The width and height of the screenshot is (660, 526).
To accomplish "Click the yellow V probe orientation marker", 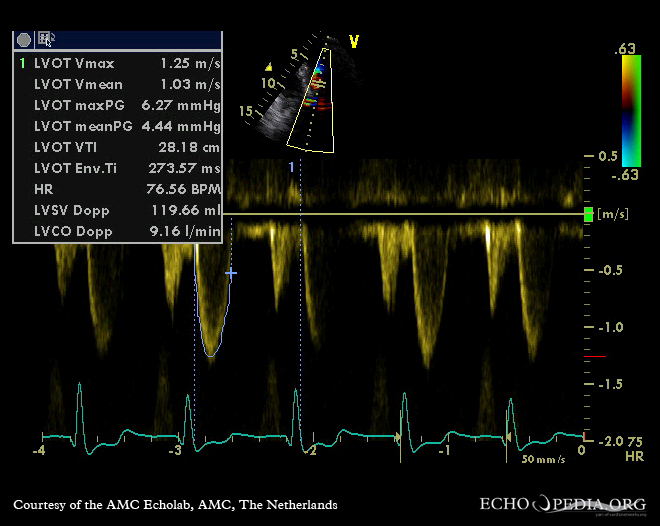I will tap(353, 42).
